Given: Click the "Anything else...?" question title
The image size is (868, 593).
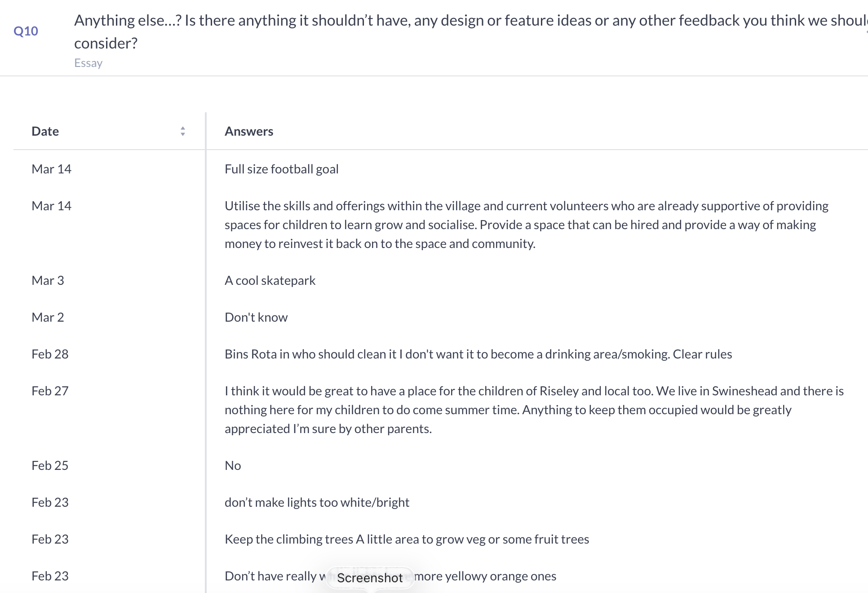Looking at the screenshot, I should tap(467, 21).
